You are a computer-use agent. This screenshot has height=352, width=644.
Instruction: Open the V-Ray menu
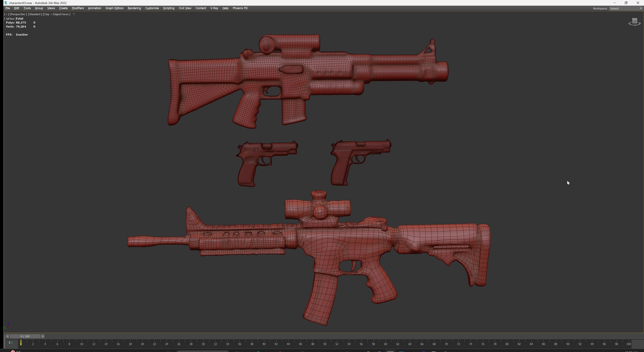pyautogui.click(x=214, y=8)
